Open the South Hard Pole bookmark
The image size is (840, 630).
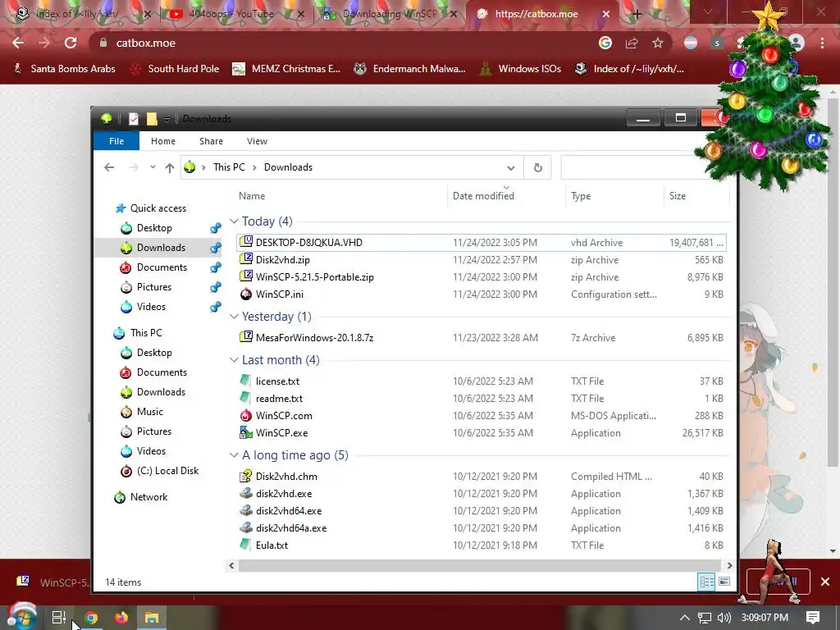pyautogui.click(x=175, y=69)
